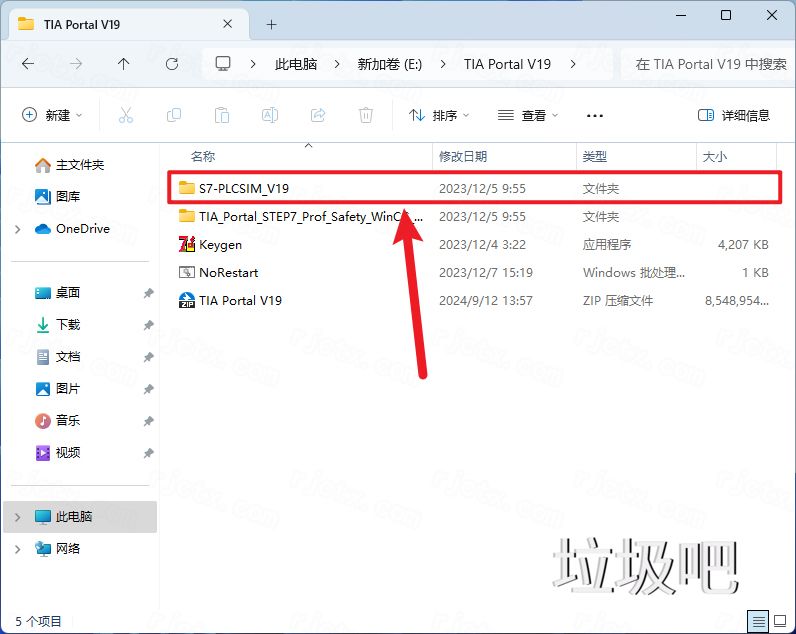Image resolution: width=796 pixels, height=634 pixels.
Task: Click the search box for TIA Portal V19
Action: (707, 64)
